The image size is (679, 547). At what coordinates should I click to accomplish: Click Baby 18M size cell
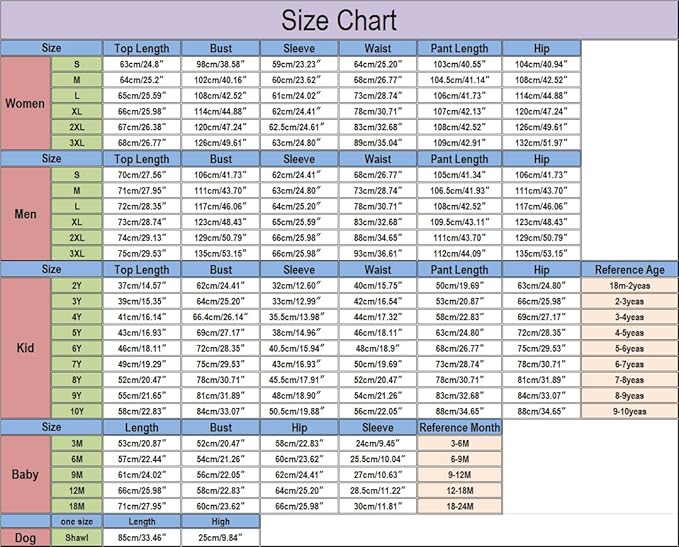(77, 506)
